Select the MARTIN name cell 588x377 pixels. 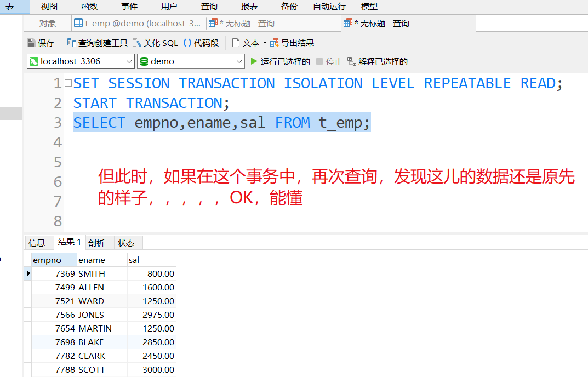point(102,328)
